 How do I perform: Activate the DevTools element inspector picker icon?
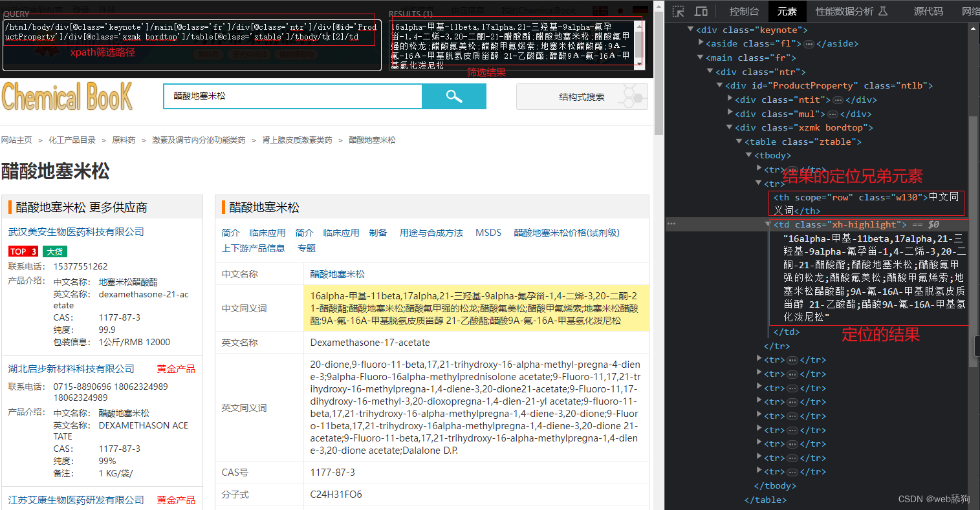pos(678,11)
